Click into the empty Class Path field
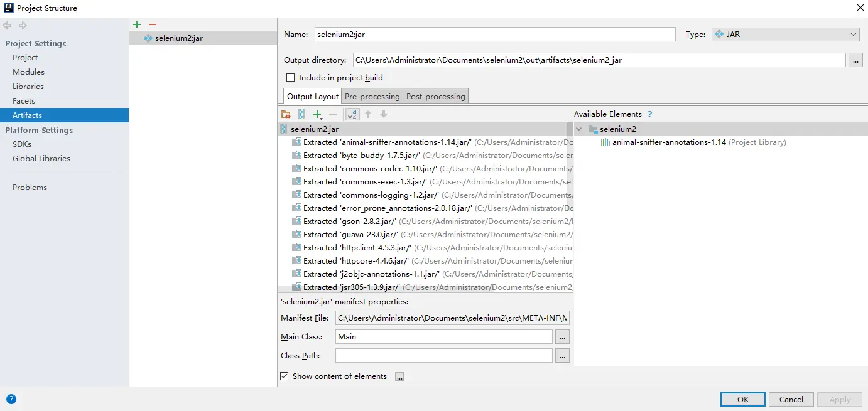The width and height of the screenshot is (868, 411). pos(444,356)
